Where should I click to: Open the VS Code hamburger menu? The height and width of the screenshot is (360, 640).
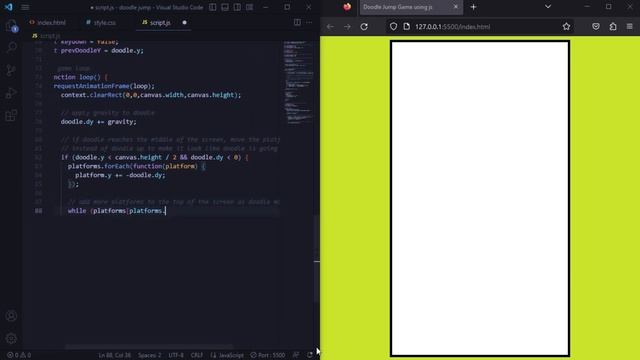[x=25, y=7]
